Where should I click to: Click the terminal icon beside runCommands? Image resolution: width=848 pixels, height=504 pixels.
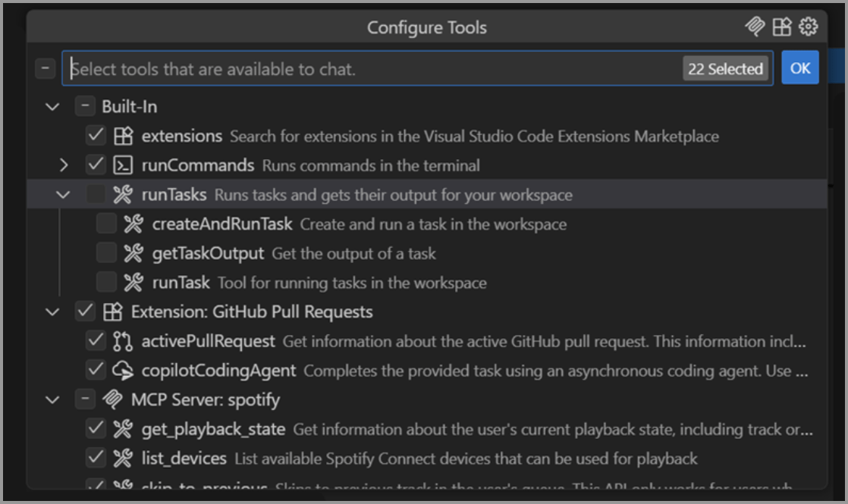(x=123, y=165)
